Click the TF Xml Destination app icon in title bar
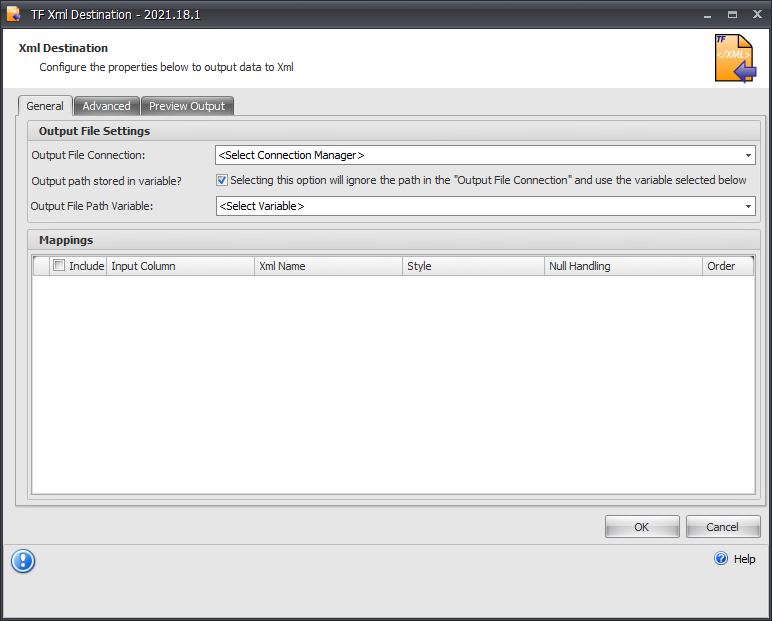Screen dimensions: 772x621 click(13, 14)
